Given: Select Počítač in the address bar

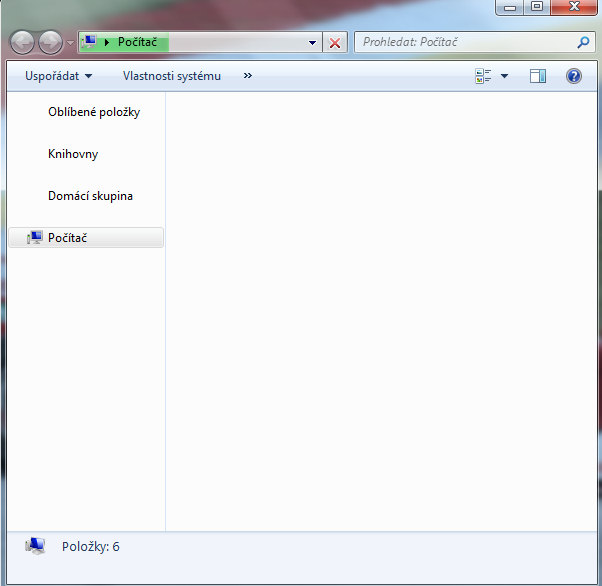Looking at the screenshot, I should (x=137, y=42).
